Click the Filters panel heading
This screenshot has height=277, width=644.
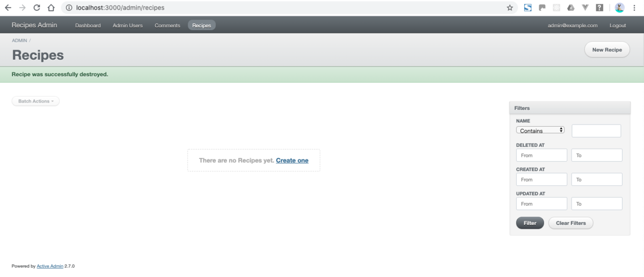tap(569, 108)
